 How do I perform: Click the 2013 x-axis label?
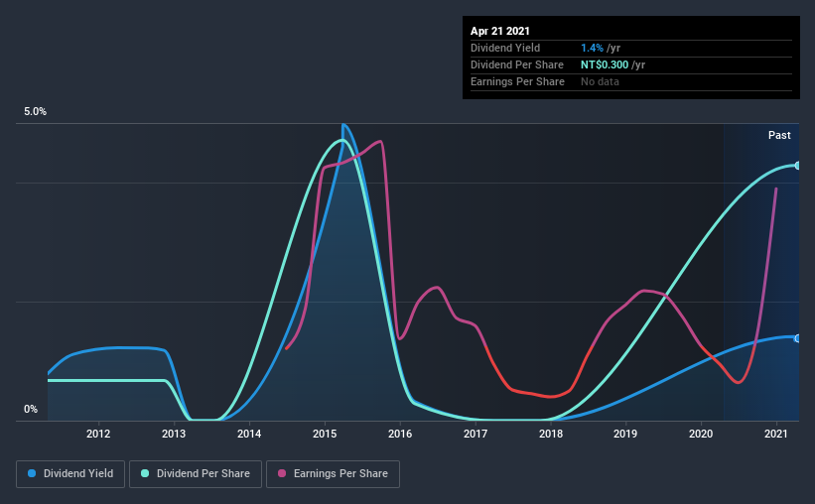click(174, 434)
